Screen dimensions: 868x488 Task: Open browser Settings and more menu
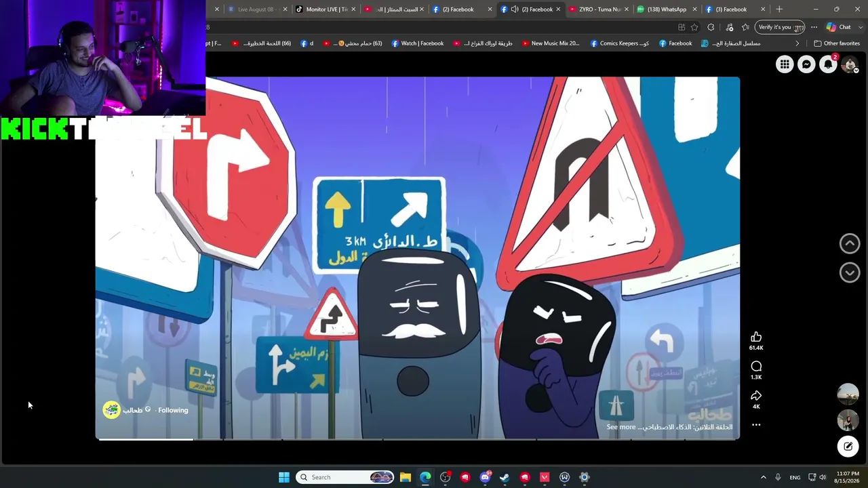point(814,27)
